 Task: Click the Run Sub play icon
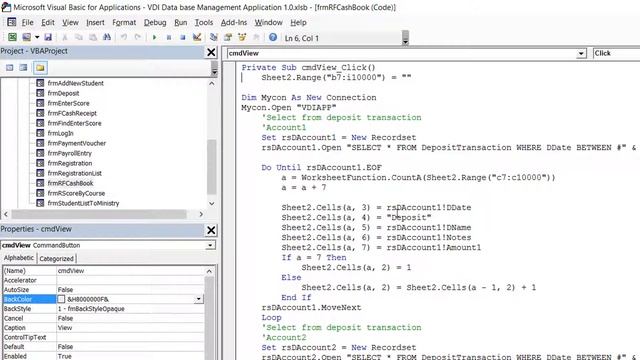(x=154, y=38)
